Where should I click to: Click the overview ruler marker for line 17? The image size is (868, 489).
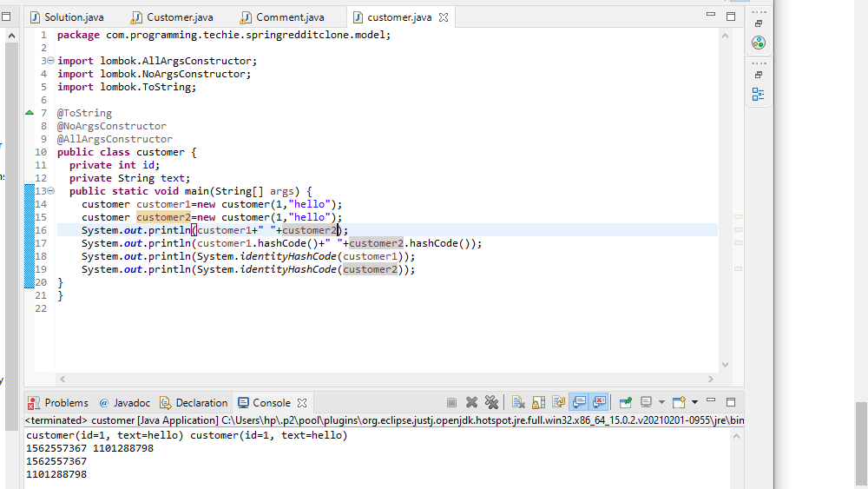(738, 242)
